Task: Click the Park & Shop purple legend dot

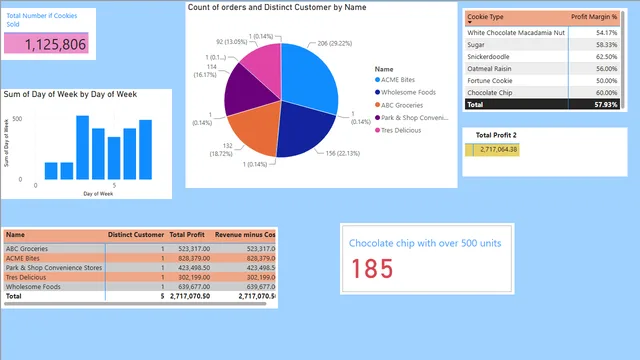Action: (377, 118)
